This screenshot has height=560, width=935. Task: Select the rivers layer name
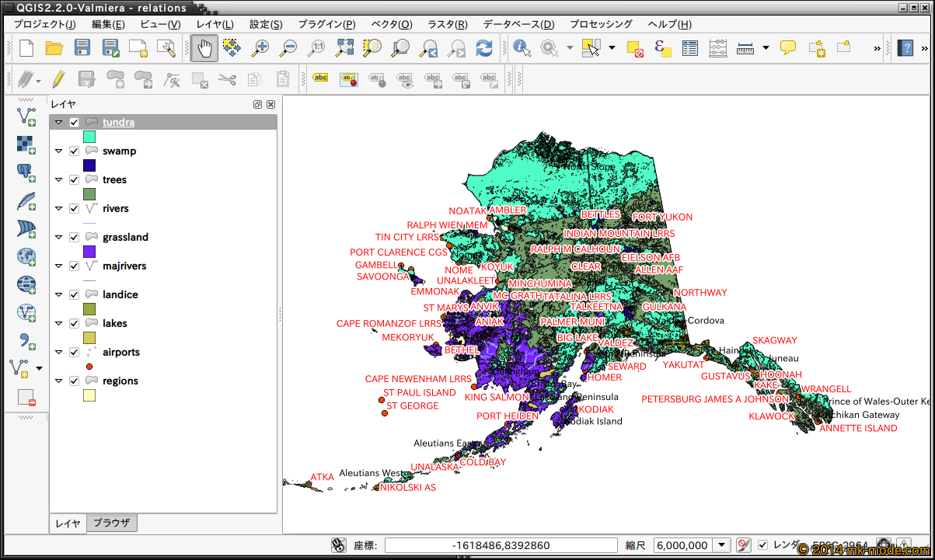115,209
